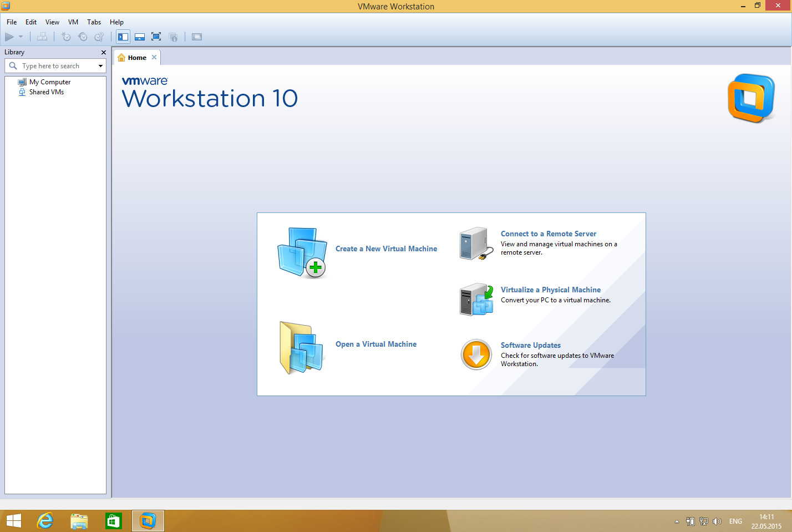Click the Open a Virtual Machine link
This screenshot has width=792, height=532.
(376, 344)
